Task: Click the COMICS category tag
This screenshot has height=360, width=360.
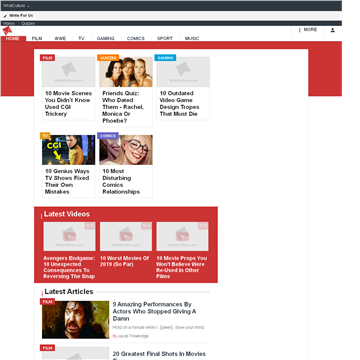Action: pyautogui.click(x=108, y=136)
